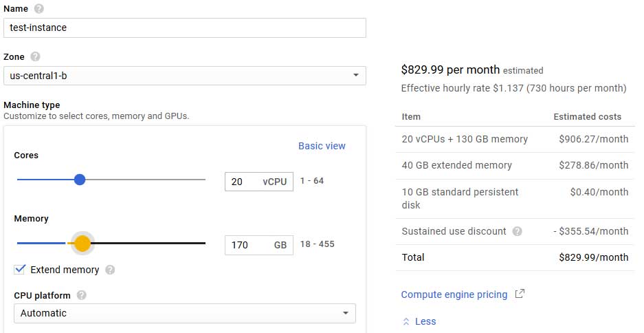Open the Zone dropdown us-central1-b
Viewport: 644px width, 333px height.
[184, 75]
